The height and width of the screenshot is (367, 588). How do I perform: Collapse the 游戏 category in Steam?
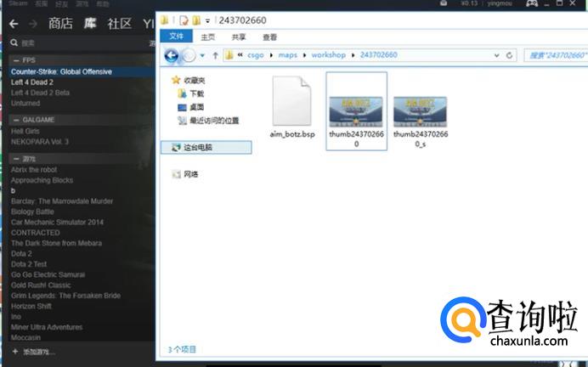[16, 159]
